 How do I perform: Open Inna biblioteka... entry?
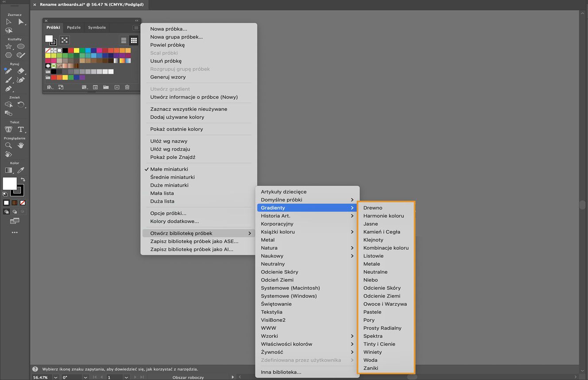[x=308, y=372]
